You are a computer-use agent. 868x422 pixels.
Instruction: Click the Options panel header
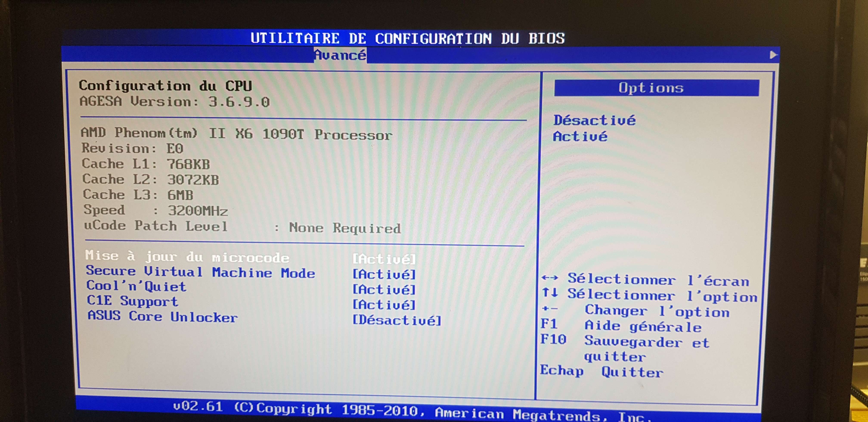pos(656,88)
